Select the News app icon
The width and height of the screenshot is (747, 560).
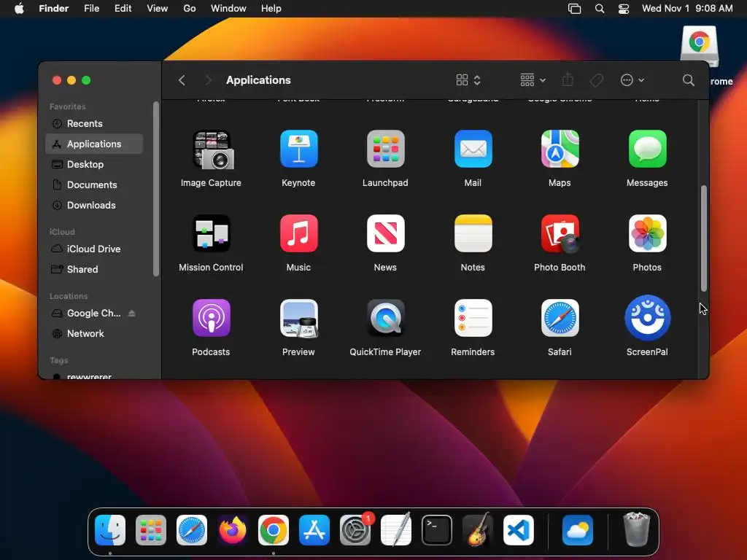[x=385, y=233]
